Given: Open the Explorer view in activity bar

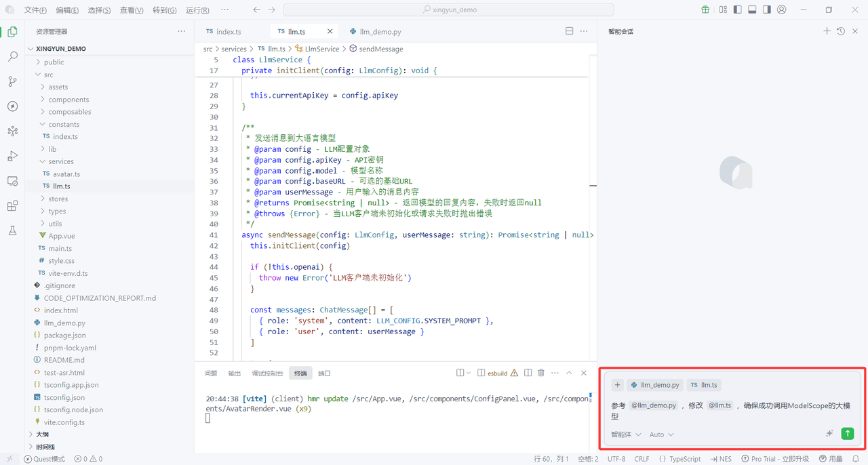Looking at the screenshot, I should tap(12, 32).
